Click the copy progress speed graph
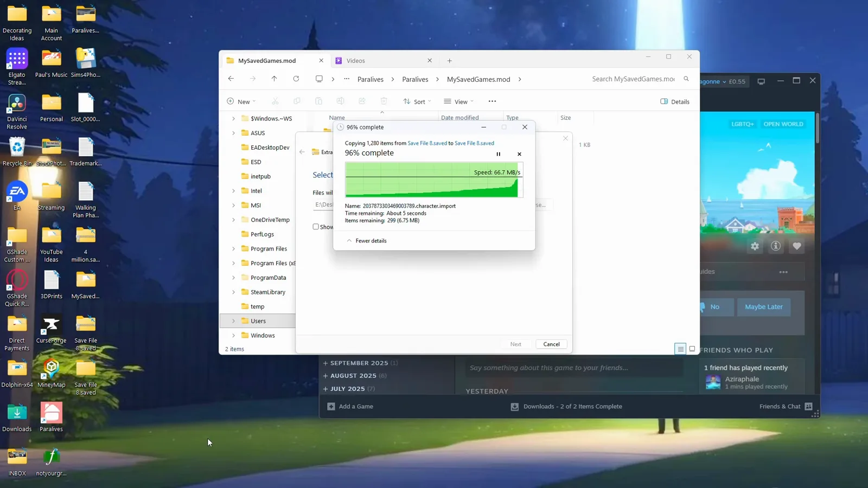 click(434, 179)
